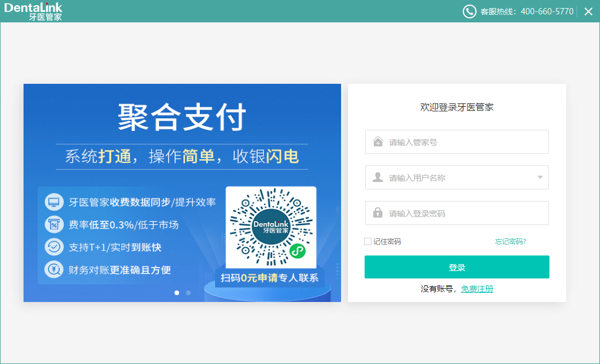Image resolution: width=600 pixels, height=364 pixels.
Task: Click the checkmark icon beside 支持T+1
Action: pyautogui.click(x=54, y=247)
